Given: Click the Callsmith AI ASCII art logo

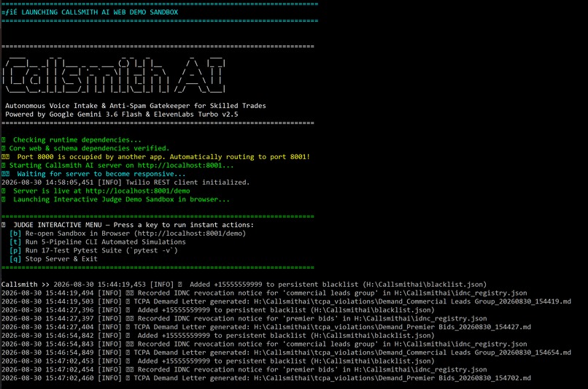Looking at the screenshot, I should click(115, 75).
